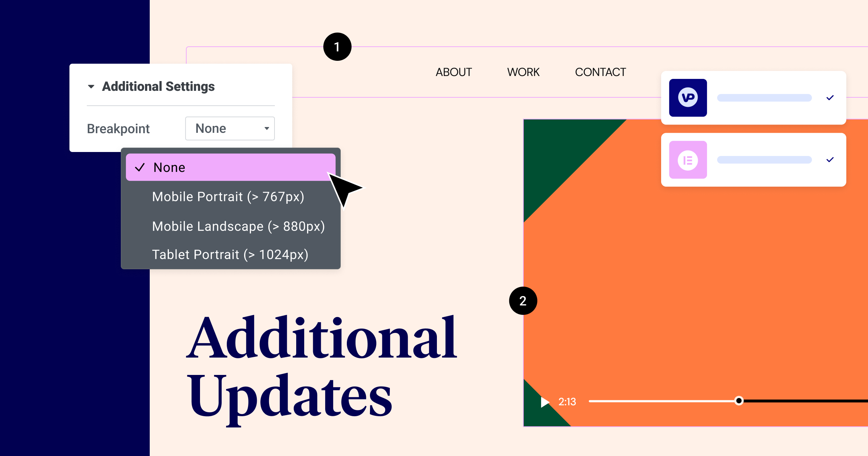The width and height of the screenshot is (868, 456).
Task: Toggle the VideoPress plugin checkbox
Action: pos(831,98)
